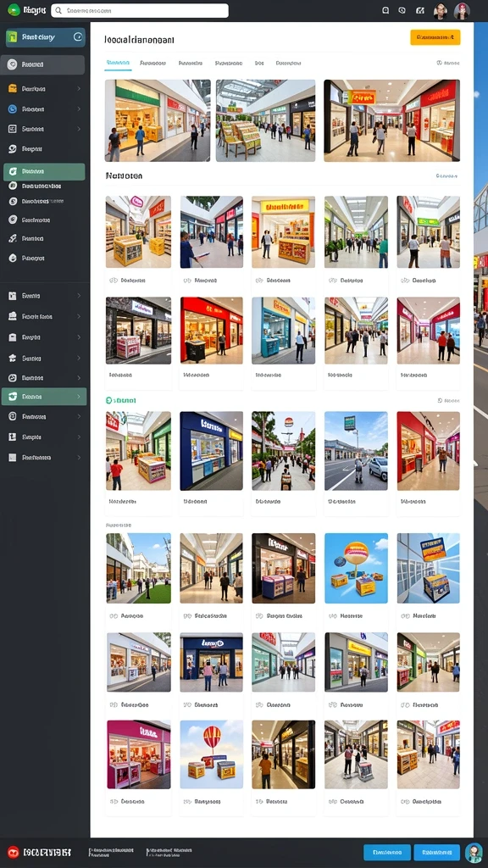Open the red striped hot air balloon thumbnail
Image resolution: width=488 pixels, height=868 pixels.
click(x=211, y=754)
